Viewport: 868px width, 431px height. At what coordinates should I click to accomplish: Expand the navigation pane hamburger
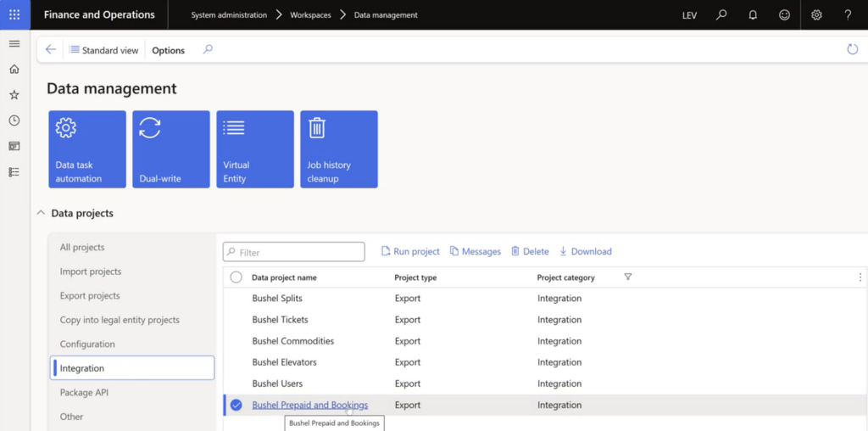[x=14, y=44]
